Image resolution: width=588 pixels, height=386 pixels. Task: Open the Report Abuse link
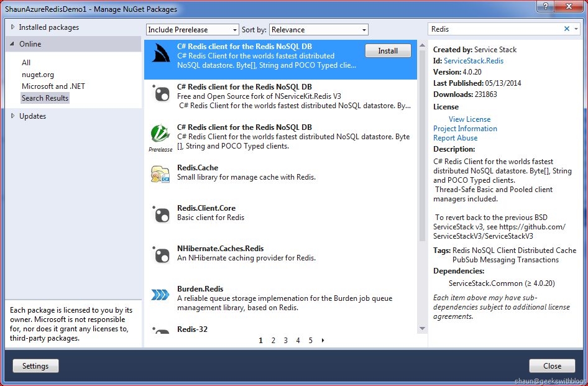[x=455, y=138]
